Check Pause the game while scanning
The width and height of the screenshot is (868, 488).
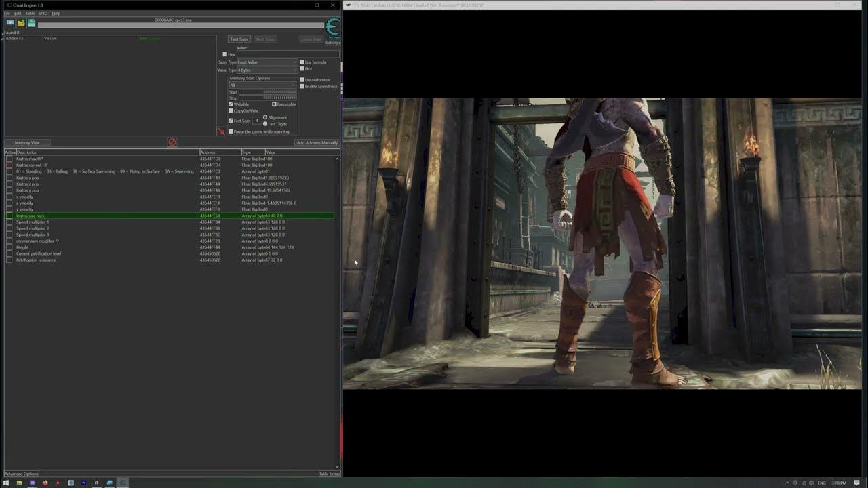(x=231, y=131)
